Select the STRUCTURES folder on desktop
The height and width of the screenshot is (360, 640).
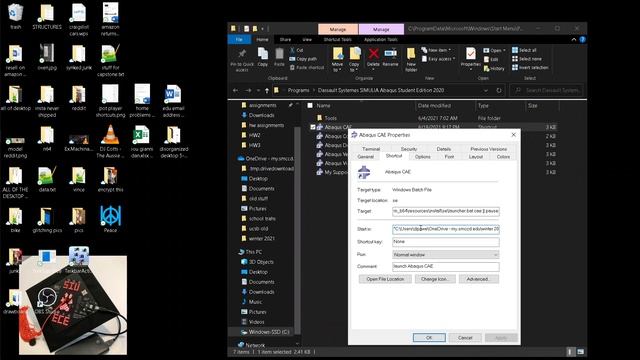(47, 17)
